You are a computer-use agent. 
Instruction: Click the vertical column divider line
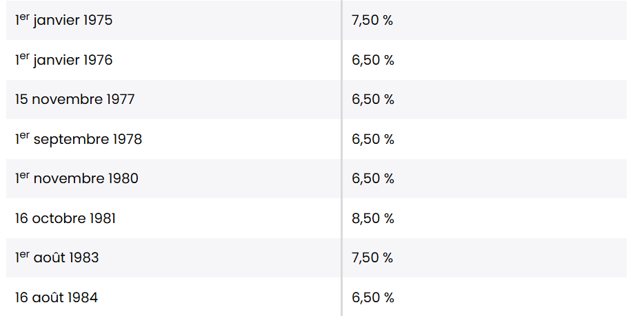[x=341, y=158]
